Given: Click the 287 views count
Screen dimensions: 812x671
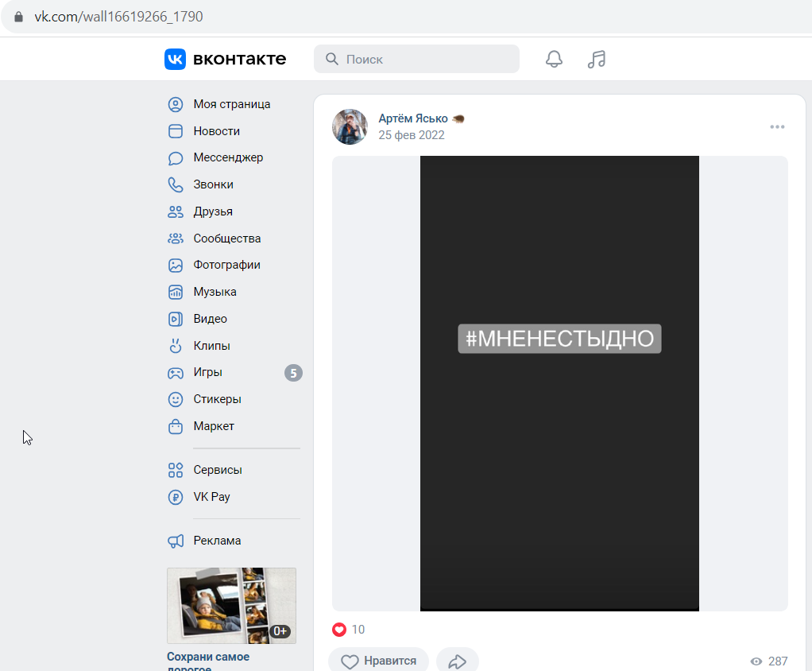Looking at the screenshot, I should pyautogui.click(x=778, y=661).
